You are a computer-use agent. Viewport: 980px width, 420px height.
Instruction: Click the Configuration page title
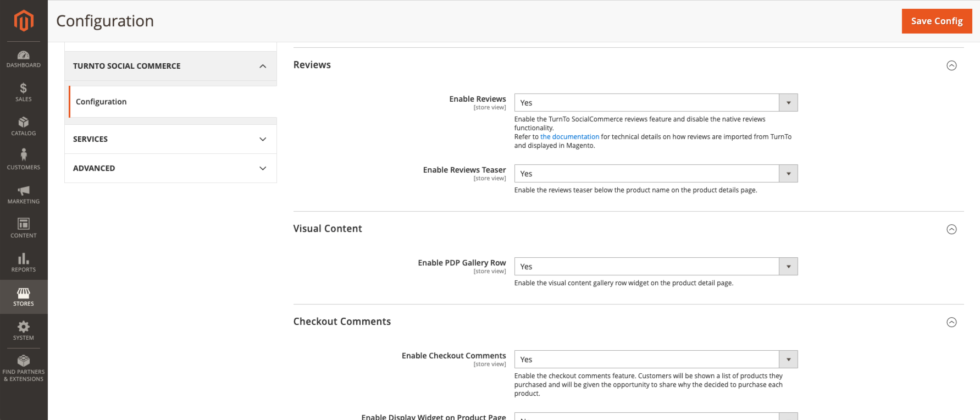point(105,21)
